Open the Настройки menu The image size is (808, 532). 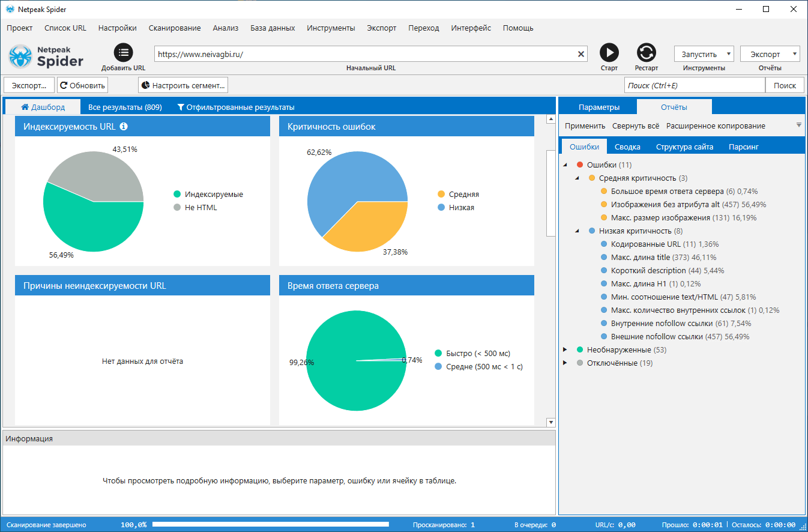click(118, 28)
